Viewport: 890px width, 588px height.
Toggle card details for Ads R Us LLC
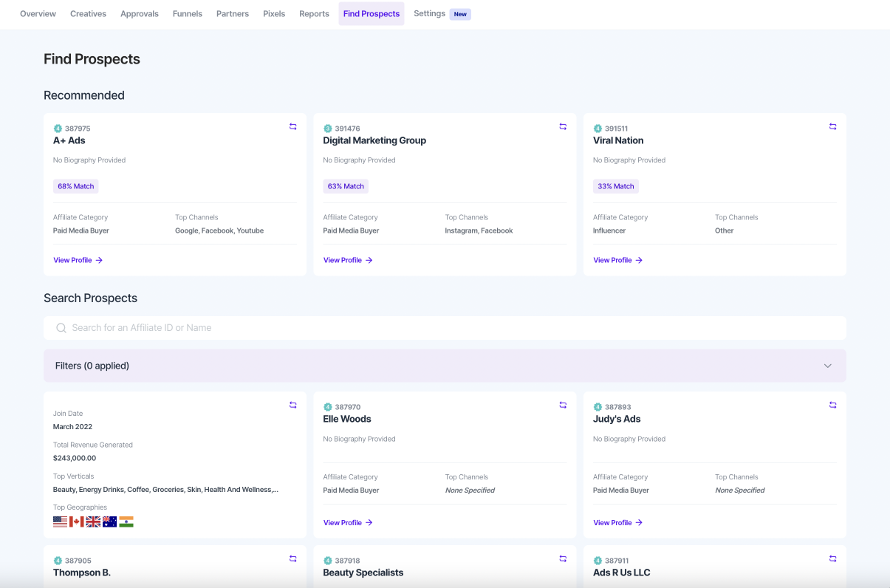click(x=832, y=559)
